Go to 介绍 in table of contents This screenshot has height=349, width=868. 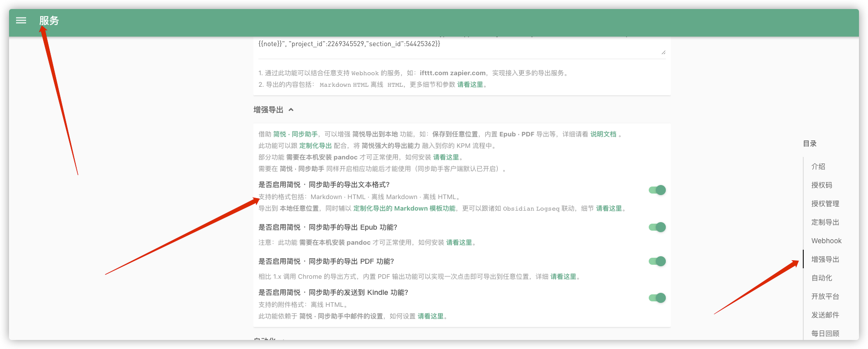[818, 166]
